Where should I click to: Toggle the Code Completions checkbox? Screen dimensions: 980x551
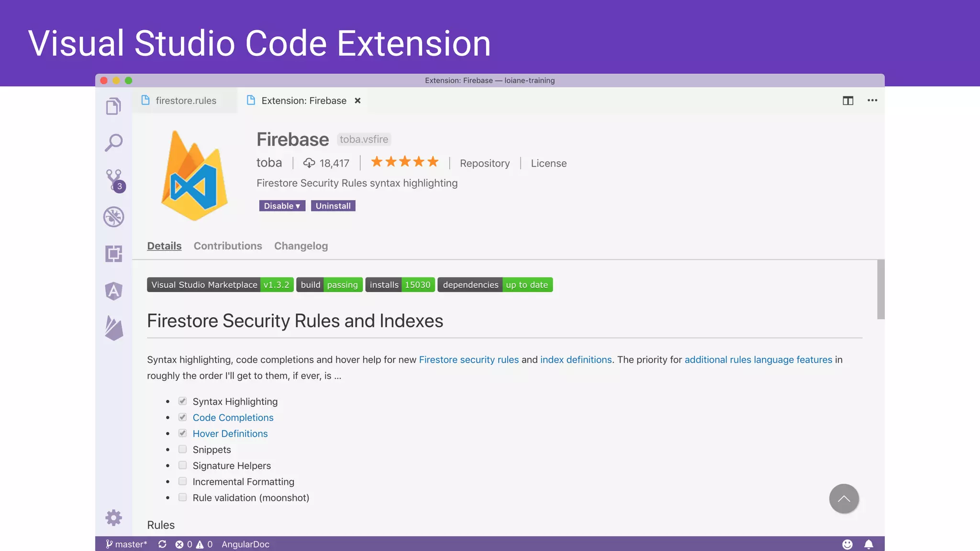click(x=182, y=417)
